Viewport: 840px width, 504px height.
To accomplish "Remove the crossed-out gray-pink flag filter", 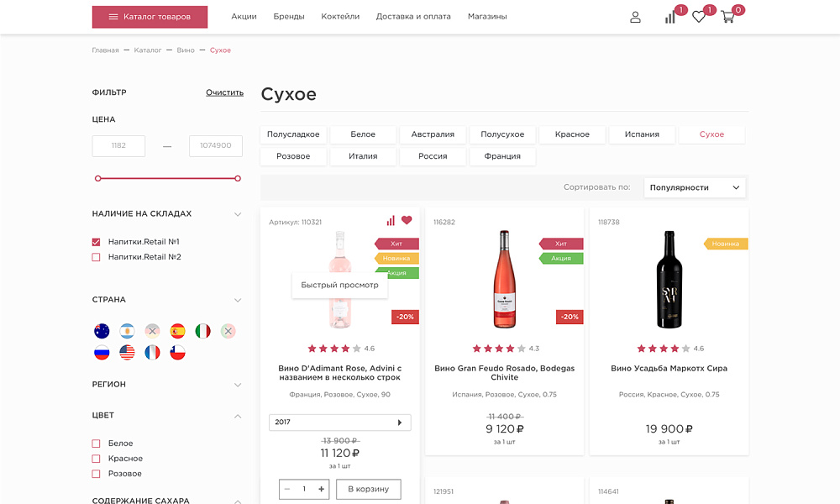I will [152, 331].
